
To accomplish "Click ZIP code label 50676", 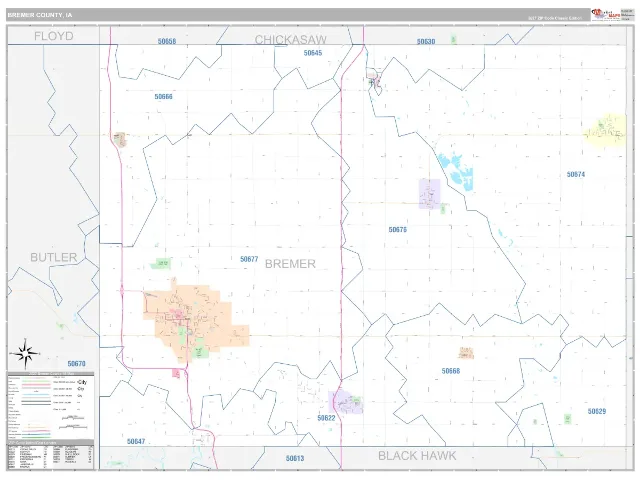I will click(x=398, y=230).
